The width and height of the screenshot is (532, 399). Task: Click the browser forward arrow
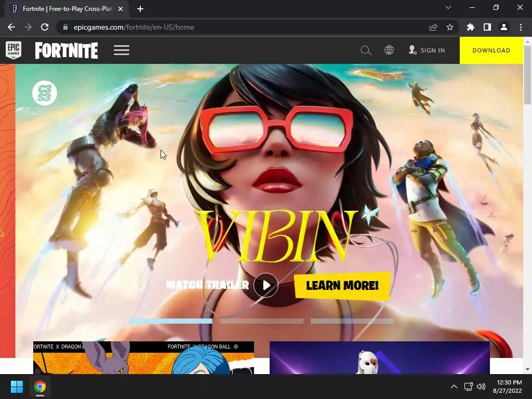click(28, 27)
